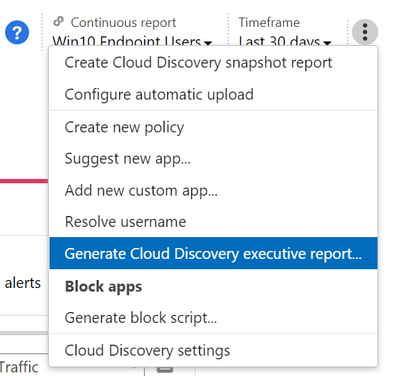The width and height of the screenshot is (400, 376).
Task: Choose Generate block script... entry
Action: point(213,318)
